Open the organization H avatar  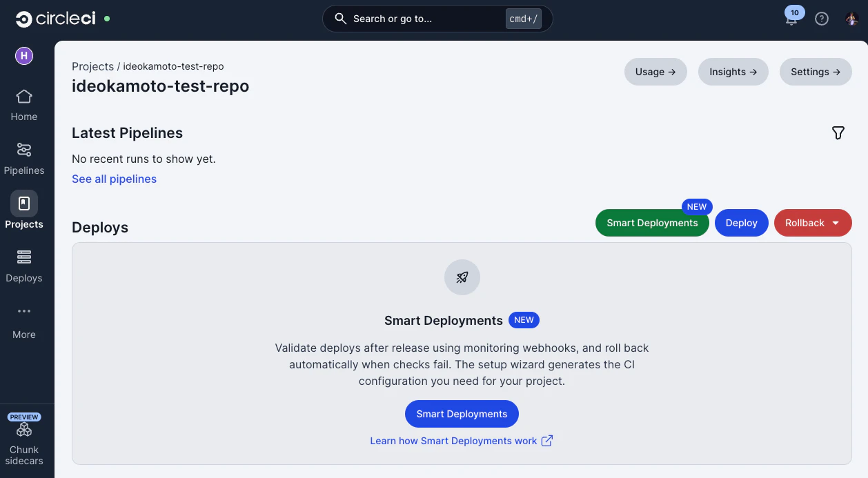(x=24, y=56)
